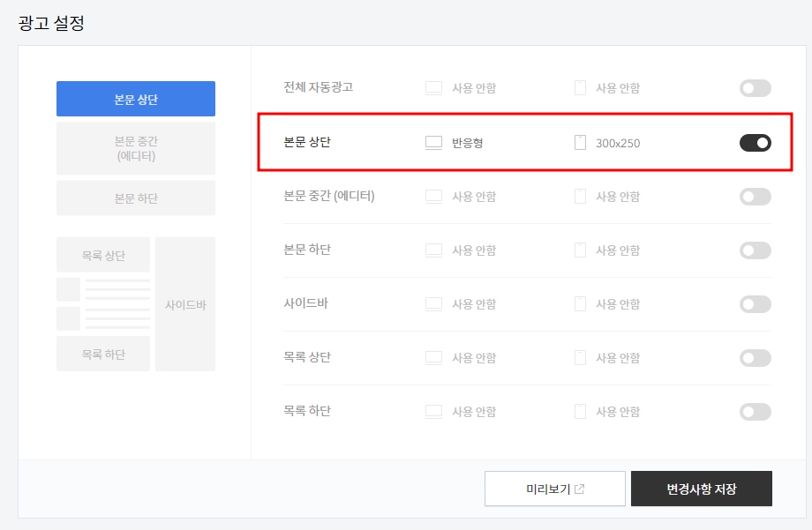
Task: Click the 사이드바 block in the layout preview
Action: pyautogui.click(x=185, y=303)
